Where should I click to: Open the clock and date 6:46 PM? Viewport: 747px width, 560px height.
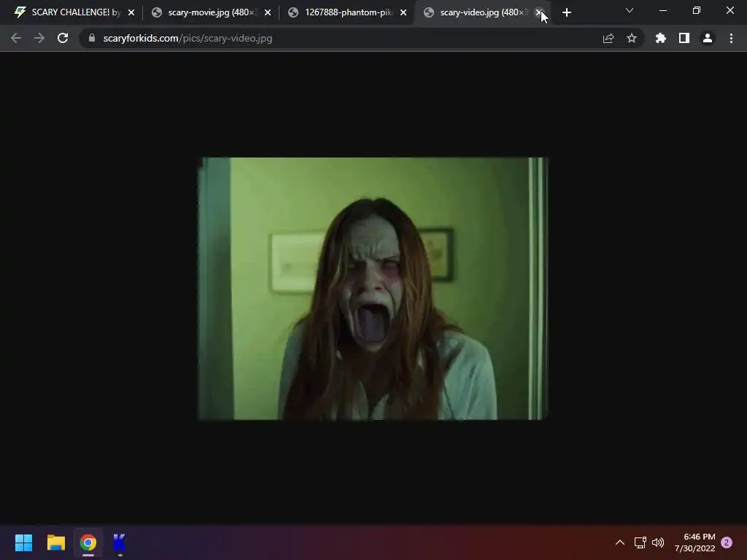tap(695, 542)
